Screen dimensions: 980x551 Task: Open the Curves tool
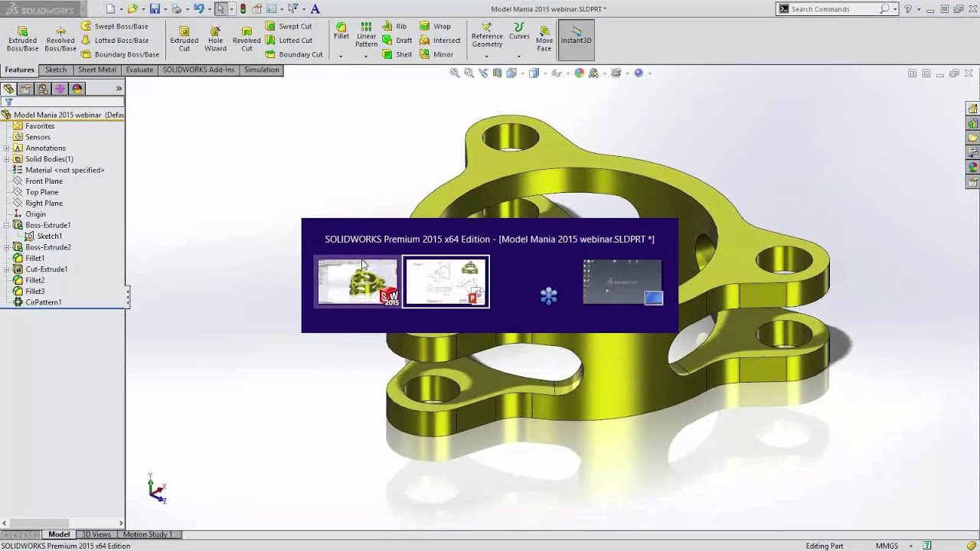pos(519,31)
